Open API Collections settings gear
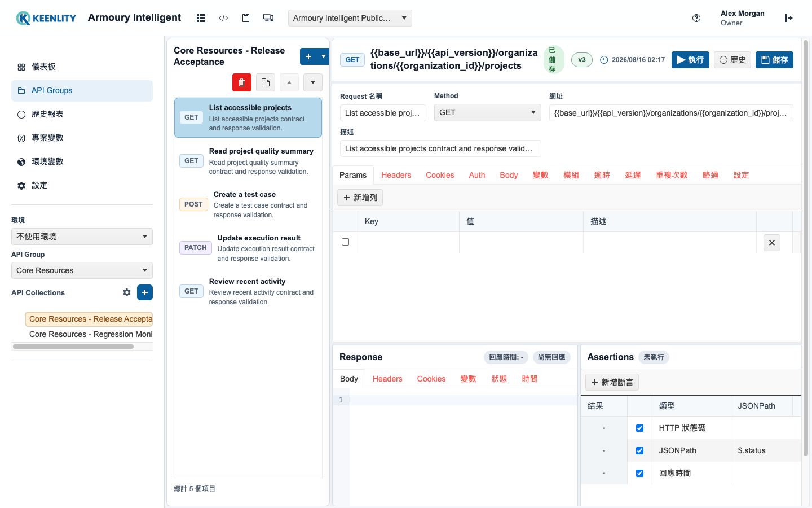812x508 pixels. [127, 292]
